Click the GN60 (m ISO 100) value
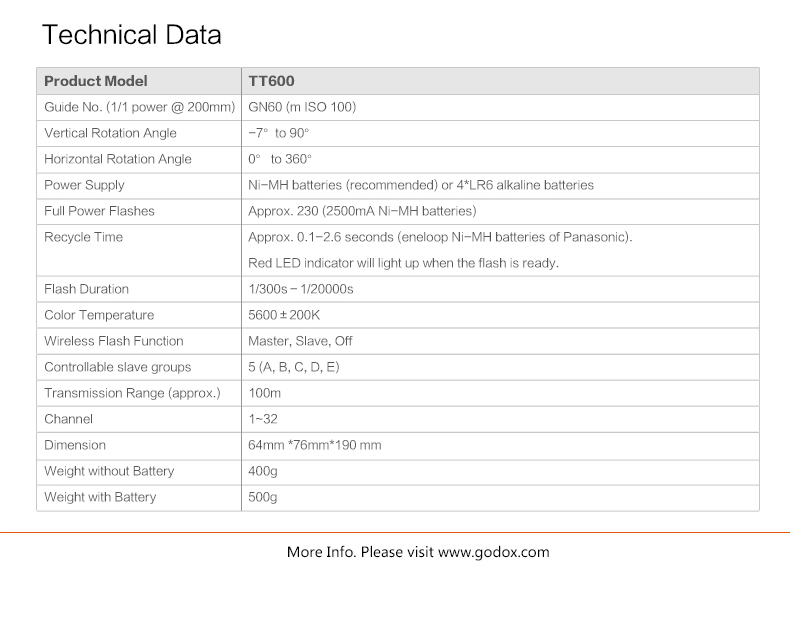790x631 pixels. tap(302, 107)
